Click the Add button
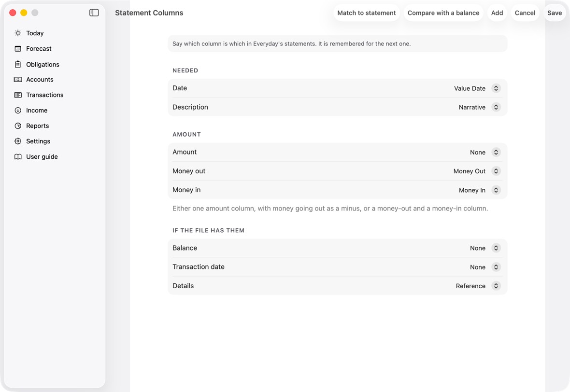Viewport: 570px width, 392px height. [497, 13]
